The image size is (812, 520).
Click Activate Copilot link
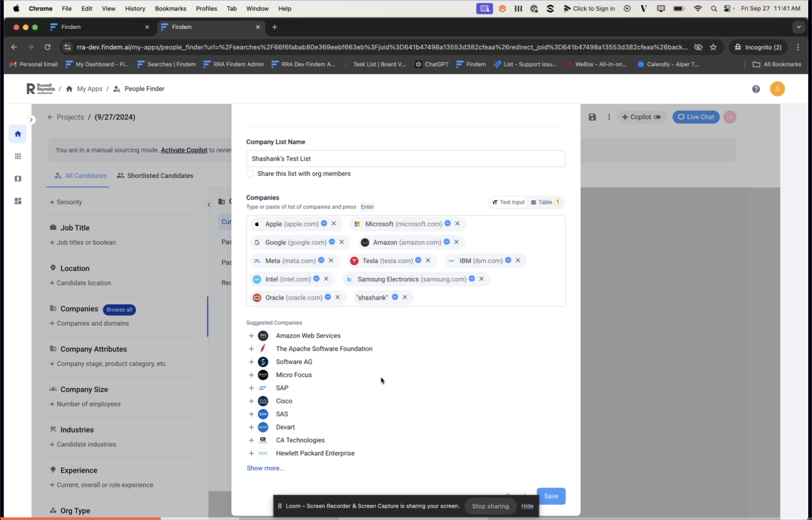(x=184, y=150)
